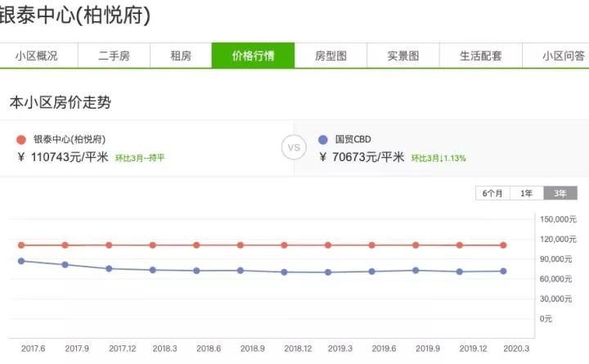The width and height of the screenshot is (589, 364).
Task: Click the blue data point at 2017.6
Action: tap(21, 261)
